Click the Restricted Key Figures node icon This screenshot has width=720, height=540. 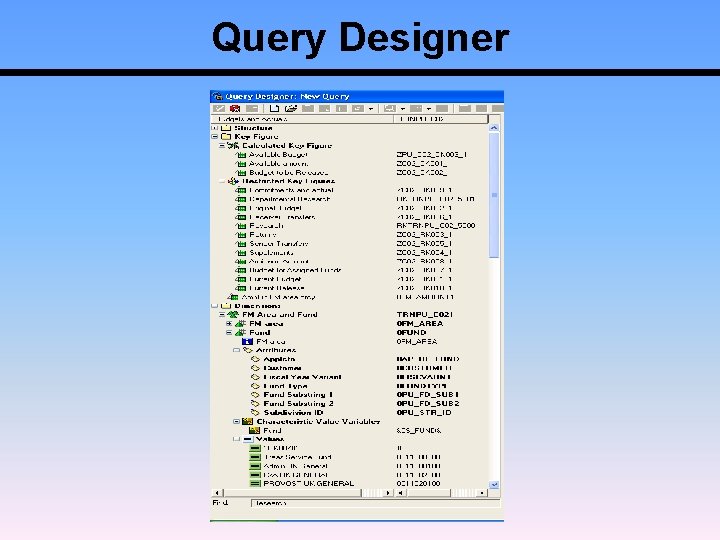(233, 181)
